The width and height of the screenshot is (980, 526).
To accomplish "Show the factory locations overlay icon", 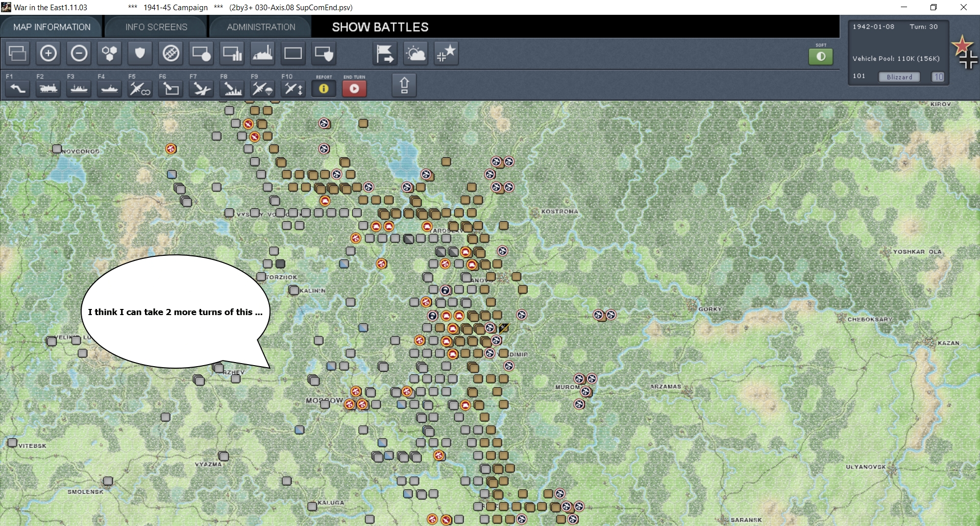I will pyautogui.click(x=263, y=53).
